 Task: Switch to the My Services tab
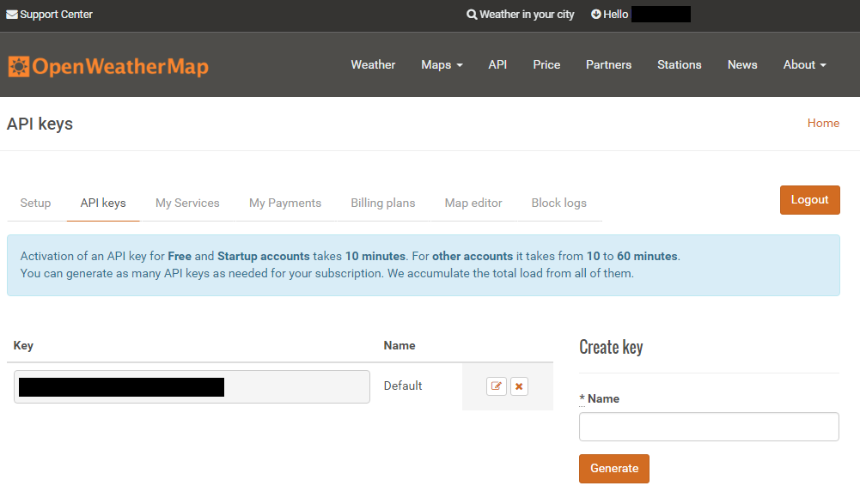pyautogui.click(x=187, y=203)
